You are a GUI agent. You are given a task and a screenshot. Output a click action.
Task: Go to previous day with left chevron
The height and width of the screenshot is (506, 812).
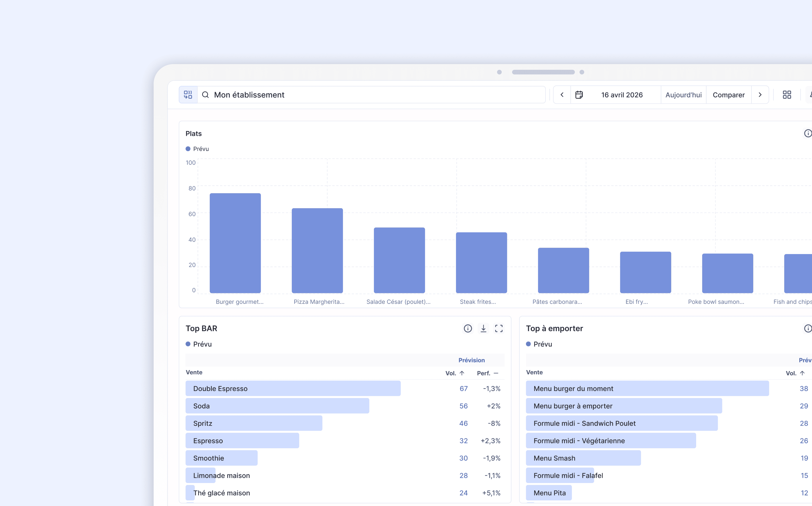[x=562, y=95]
